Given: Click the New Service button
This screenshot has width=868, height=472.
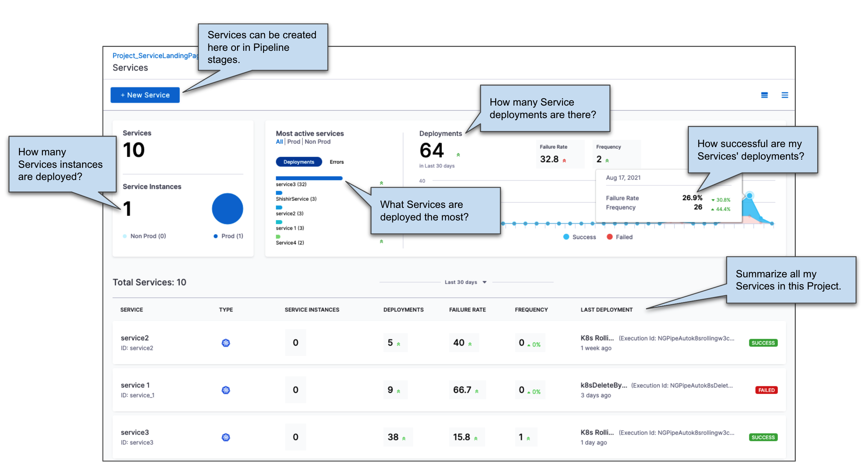Looking at the screenshot, I should click(145, 95).
